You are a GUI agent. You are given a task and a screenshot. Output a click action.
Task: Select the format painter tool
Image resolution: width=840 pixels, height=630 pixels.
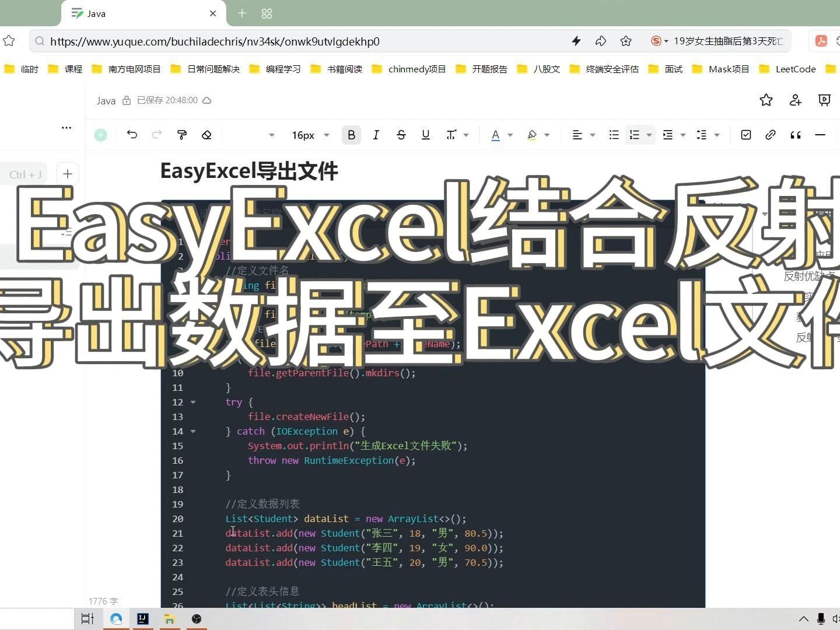(x=182, y=135)
